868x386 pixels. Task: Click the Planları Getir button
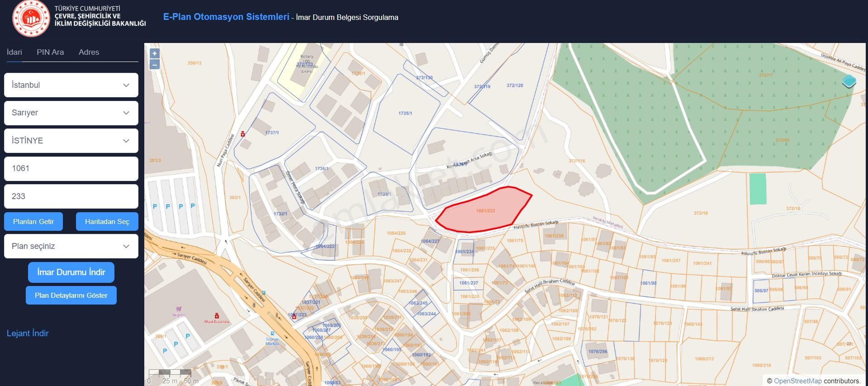[33, 222]
